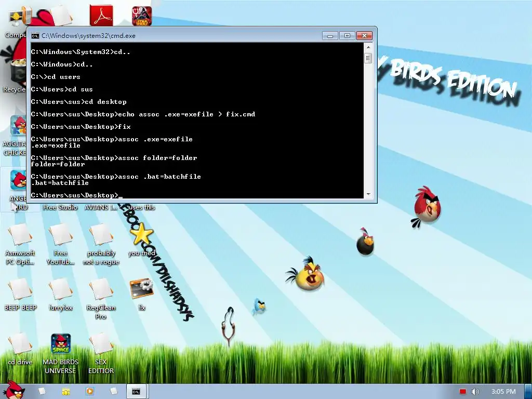Open the yellow folder icon in the taskbar
This screenshot has width=532, height=399.
[66, 392]
